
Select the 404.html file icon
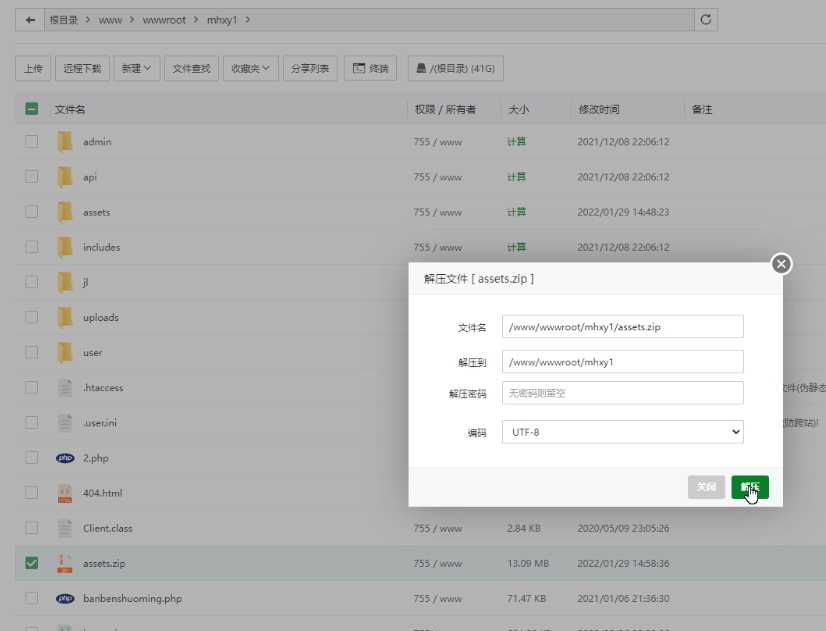[65, 493]
